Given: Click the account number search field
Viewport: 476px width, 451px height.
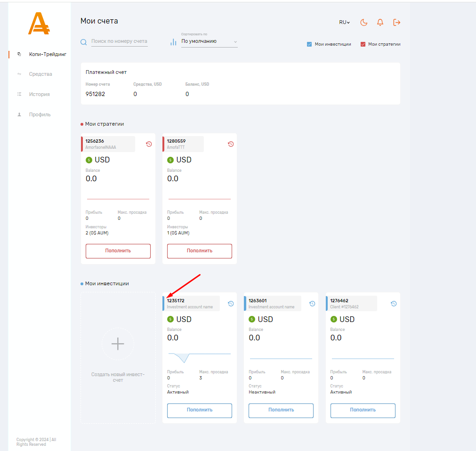Looking at the screenshot, I should click(119, 41).
